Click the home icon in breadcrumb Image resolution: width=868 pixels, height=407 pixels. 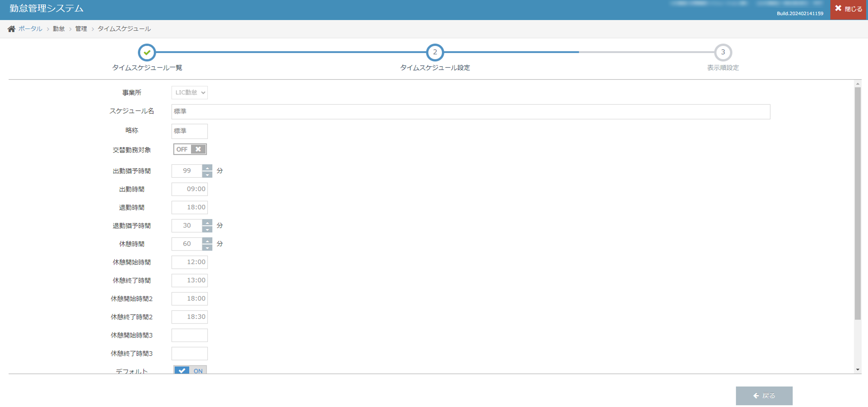pos(11,29)
